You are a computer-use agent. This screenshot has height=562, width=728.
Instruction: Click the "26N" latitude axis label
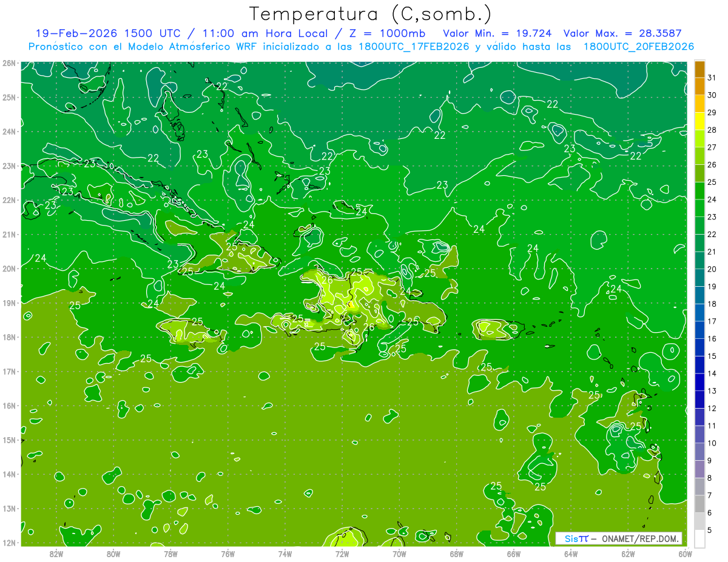click(8, 63)
